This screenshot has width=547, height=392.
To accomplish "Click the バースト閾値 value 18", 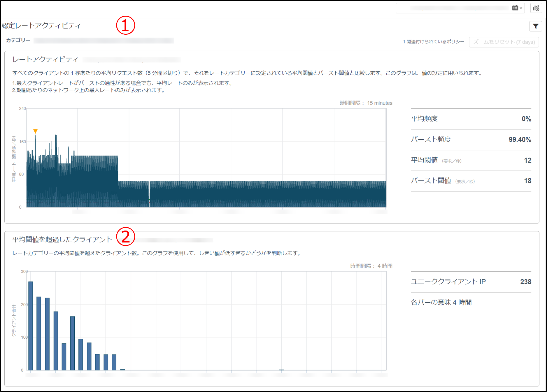I will pos(527,181).
